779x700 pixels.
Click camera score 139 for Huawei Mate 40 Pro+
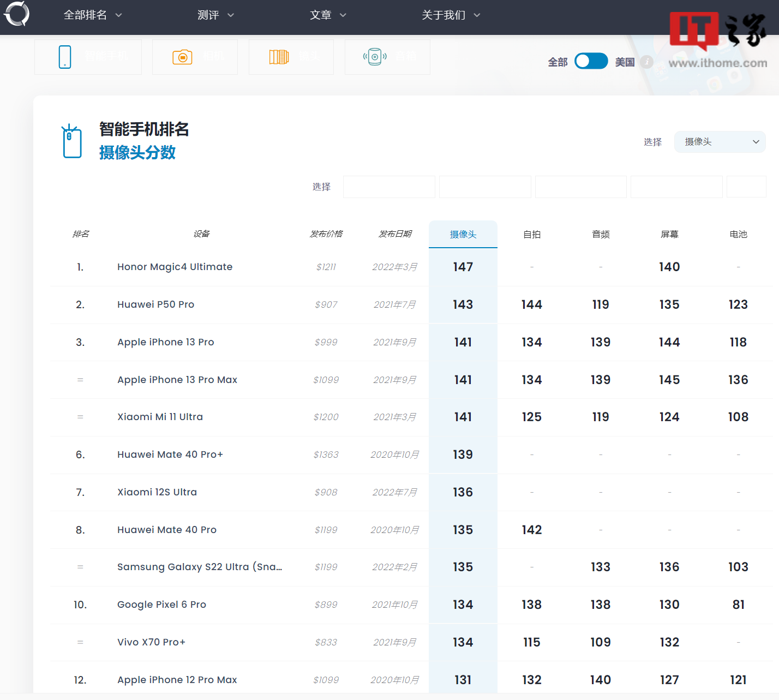click(463, 454)
